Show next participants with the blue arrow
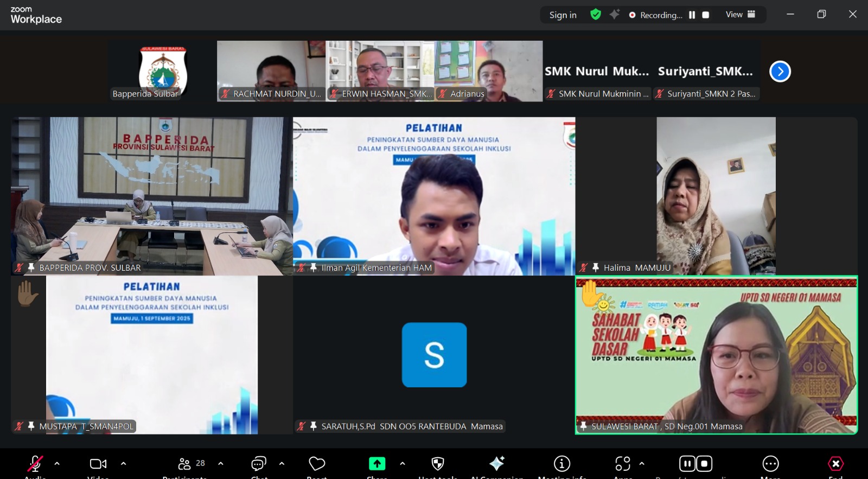Screen dimensions: 868x479 coord(780,72)
